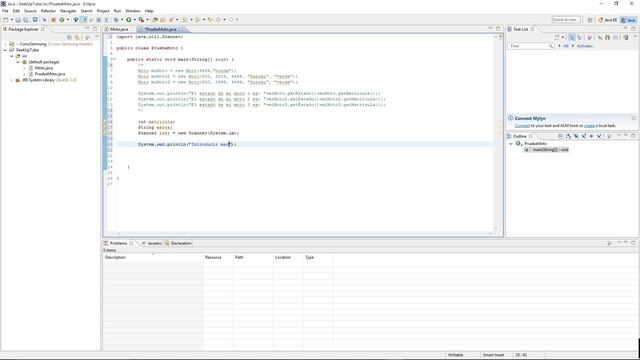Collapse the (default package) node

point(18,62)
